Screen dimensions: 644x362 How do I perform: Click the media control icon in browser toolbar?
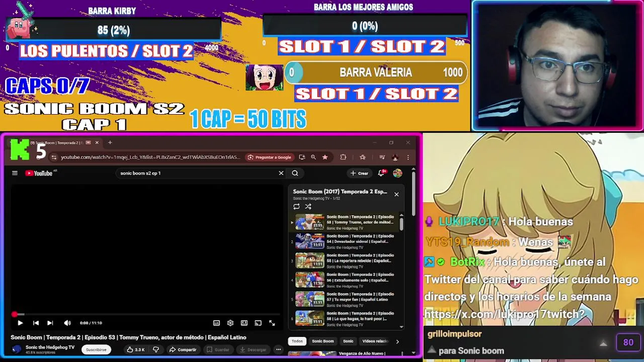tap(382, 157)
